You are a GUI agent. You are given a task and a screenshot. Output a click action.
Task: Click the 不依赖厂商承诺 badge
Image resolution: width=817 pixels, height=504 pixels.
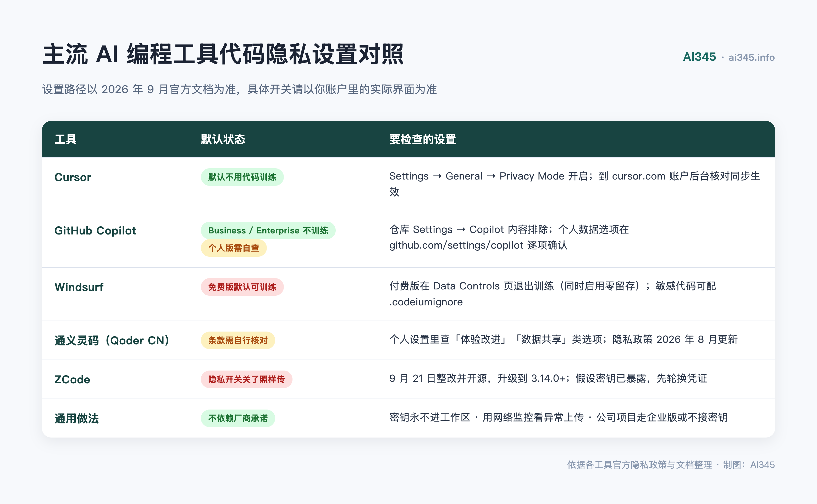click(x=238, y=418)
